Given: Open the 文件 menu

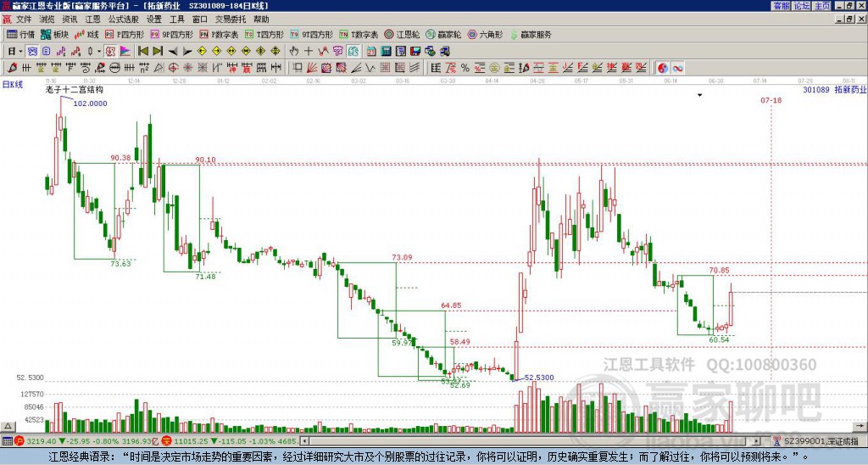Looking at the screenshot, I should (x=24, y=20).
